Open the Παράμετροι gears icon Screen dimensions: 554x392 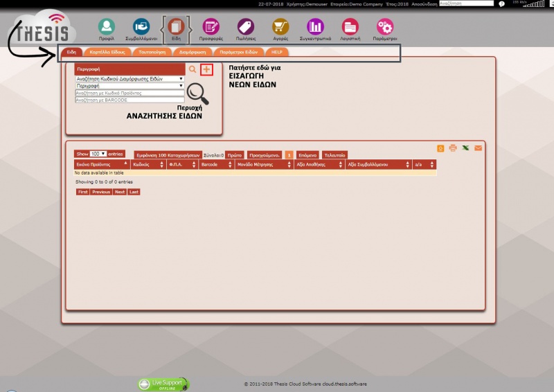pyautogui.click(x=385, y=28)
